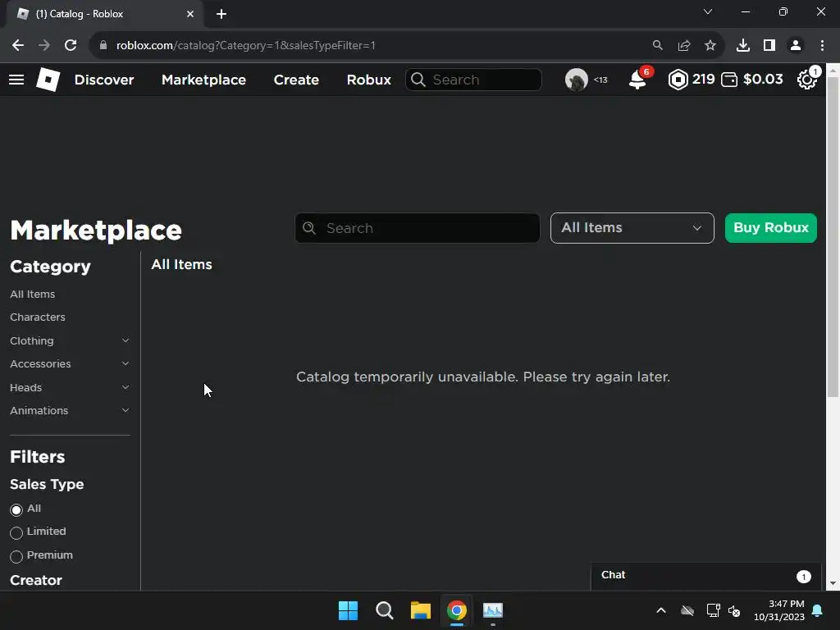Viewport: 840px width, 630px height.
Task: Open tab search chevron
Action: coord(708,11)
